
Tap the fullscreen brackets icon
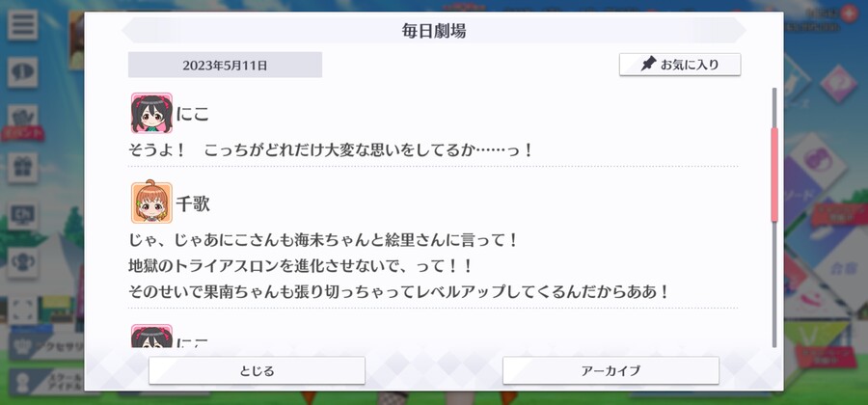click(23, 310)
